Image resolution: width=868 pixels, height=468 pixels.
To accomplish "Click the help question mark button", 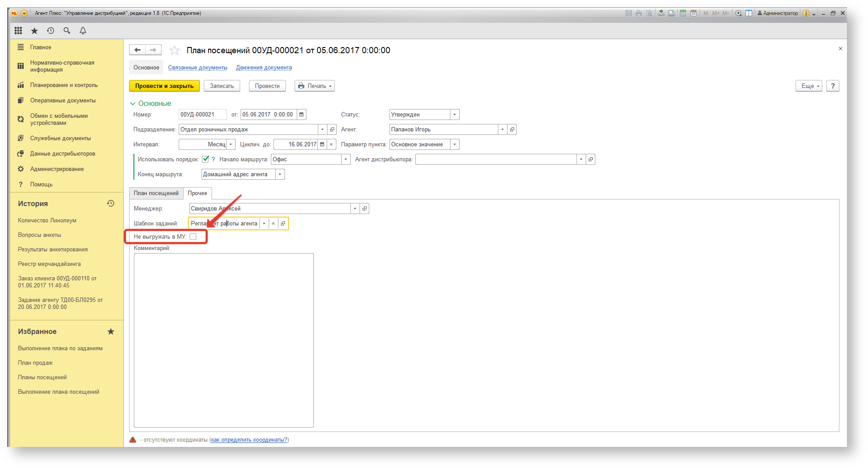I will (x=833, y=86).
